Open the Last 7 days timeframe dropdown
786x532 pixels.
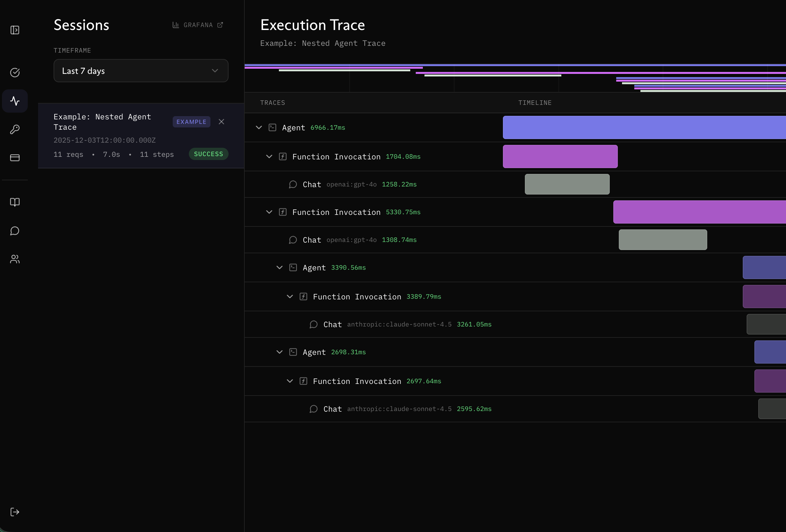[141, 71]
